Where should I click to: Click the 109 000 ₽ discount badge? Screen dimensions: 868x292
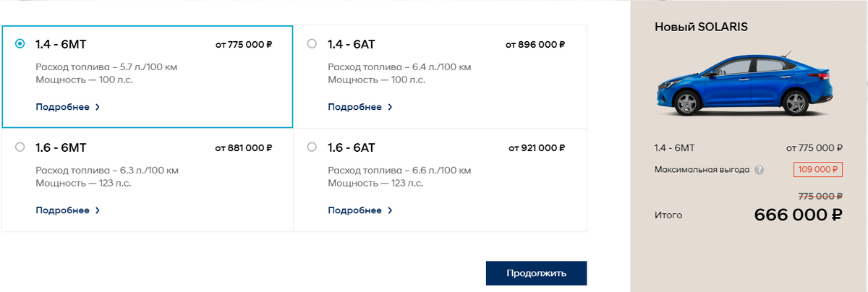click(x=818, y=171)
